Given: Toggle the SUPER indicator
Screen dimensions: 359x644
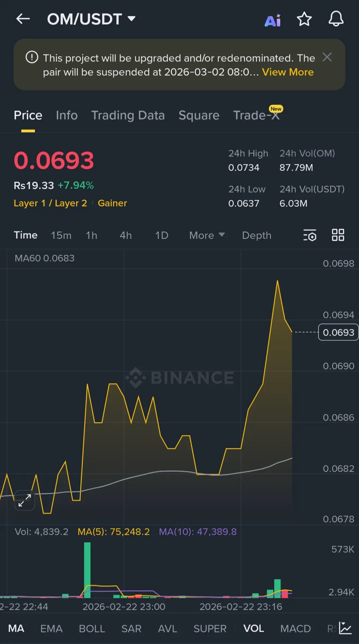Looking at the screenshot, I should [210, 628].
